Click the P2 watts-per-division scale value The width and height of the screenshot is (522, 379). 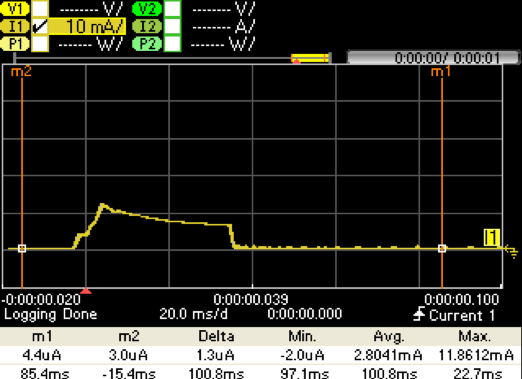[x=224, y=44]
